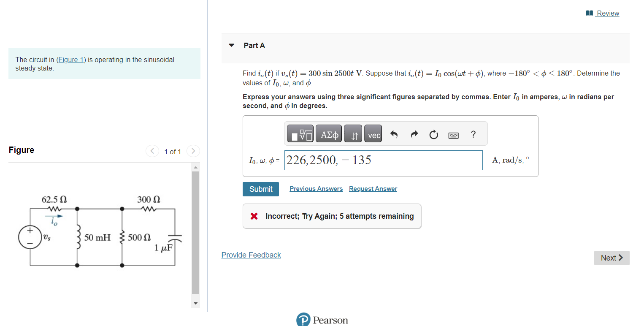The width and height of the screenshot is (644, 326).
Task: Open the Figure 1 link
Action: 71,60
